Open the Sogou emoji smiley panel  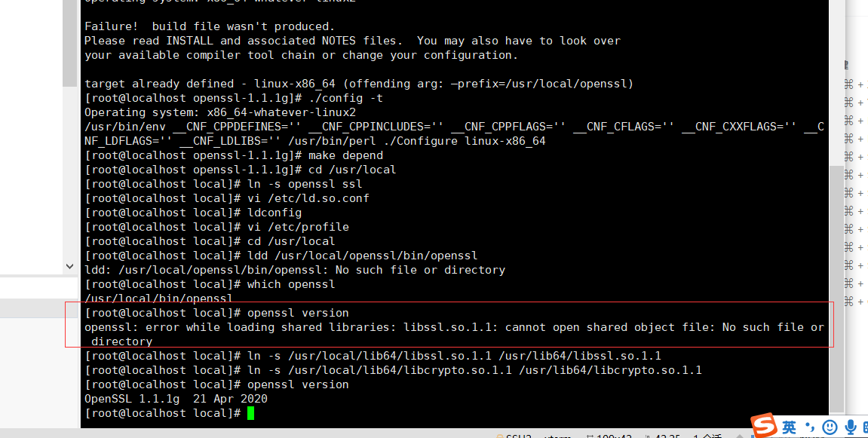[830, 427]
